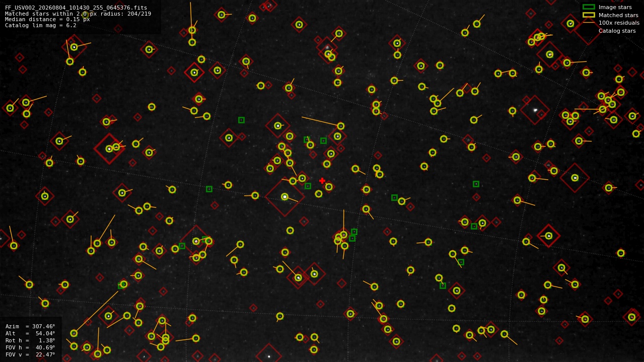
Task: Select the Image stars legend label
Action: pos(615,7)
